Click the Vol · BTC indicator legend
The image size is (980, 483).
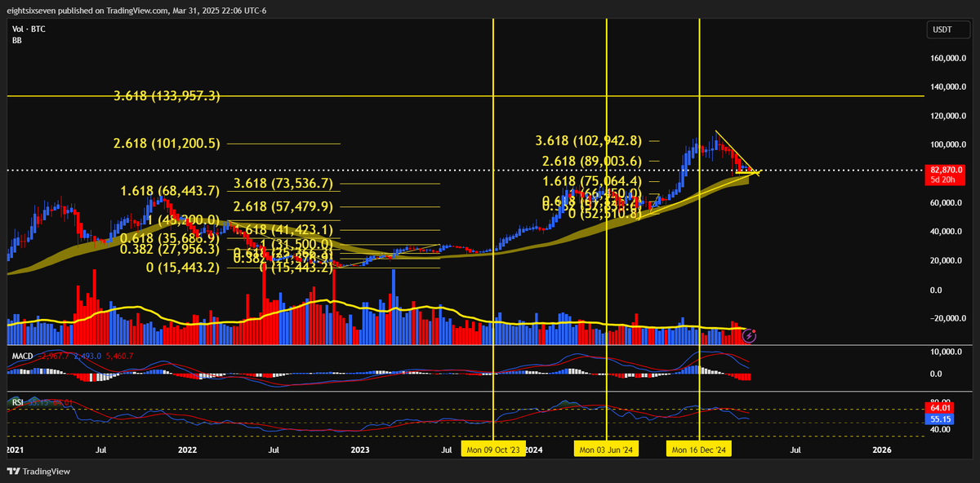click(x=27, y=29)
